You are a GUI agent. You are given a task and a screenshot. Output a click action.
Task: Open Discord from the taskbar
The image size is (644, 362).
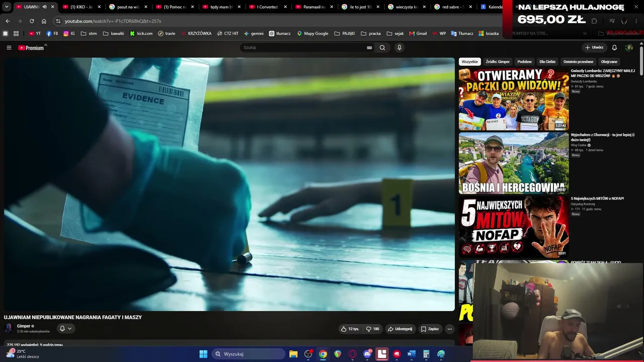point(368,354)
